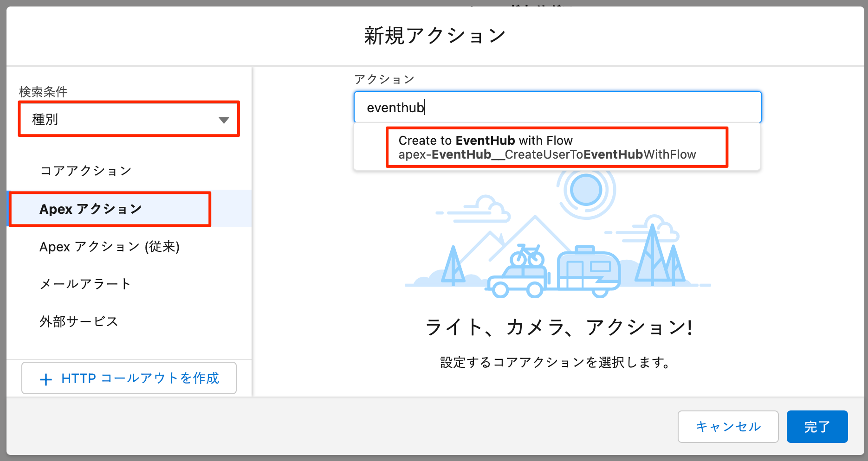
Task: Select メールアラート category
Action: pos(130,284)
